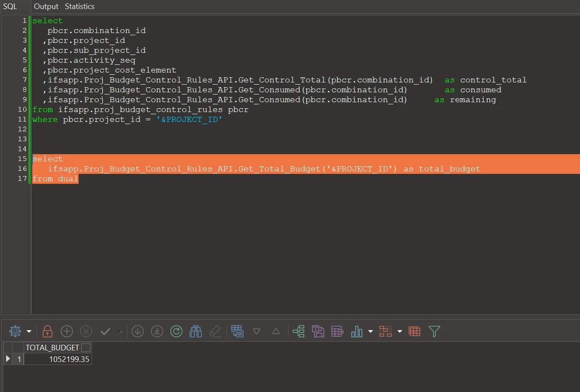Switch to the Output tab
Screen dimensions: 580x392
(x=46, y=6)
